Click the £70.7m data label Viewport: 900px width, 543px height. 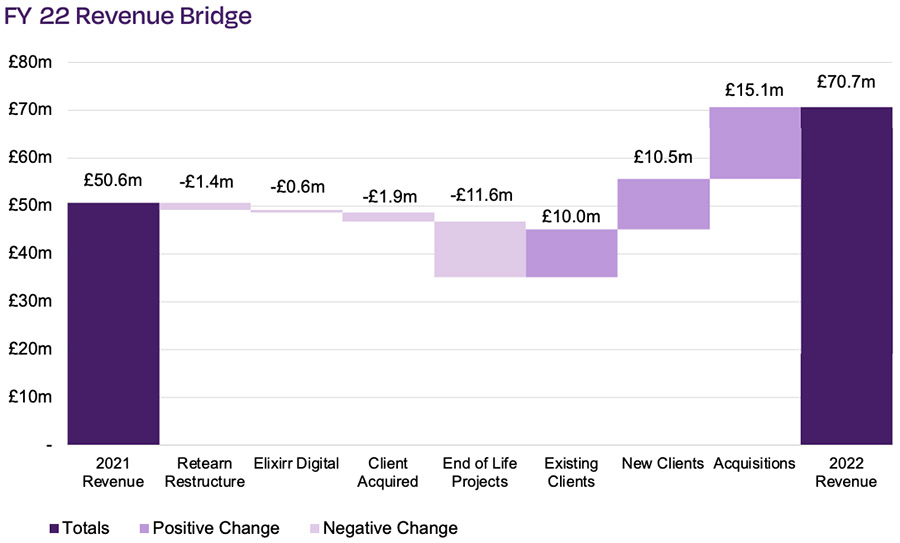click(845, 82)
